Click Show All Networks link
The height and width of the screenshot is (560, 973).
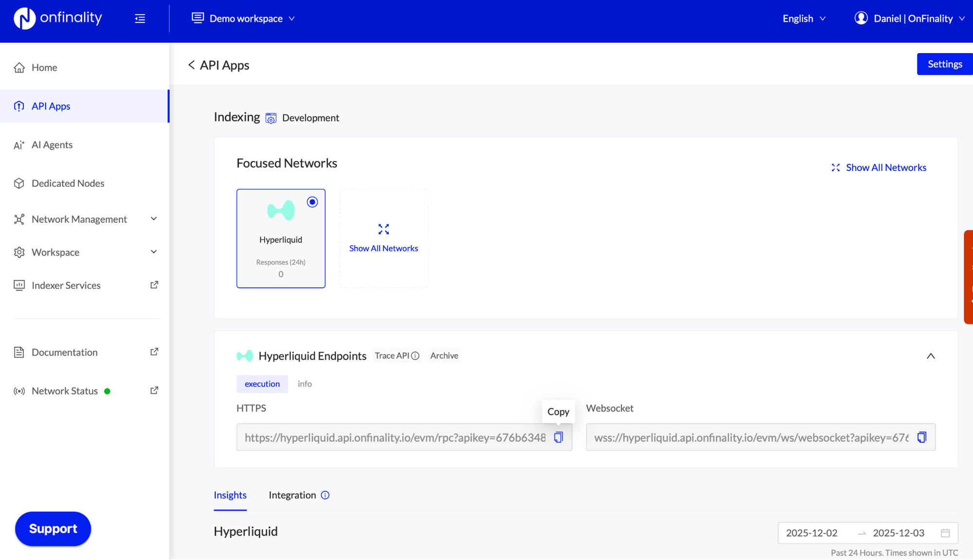click(885, 167)
